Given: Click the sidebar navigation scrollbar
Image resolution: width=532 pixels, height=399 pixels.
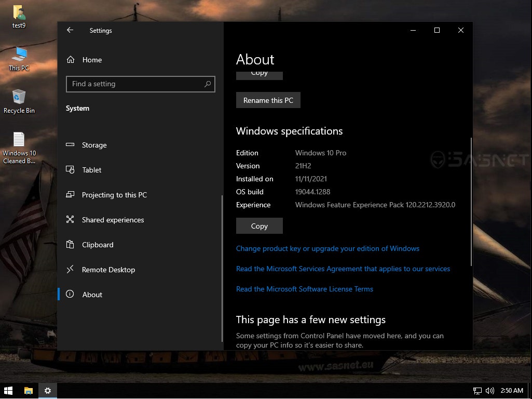Looking at the screenshot, I should (222, 268).
